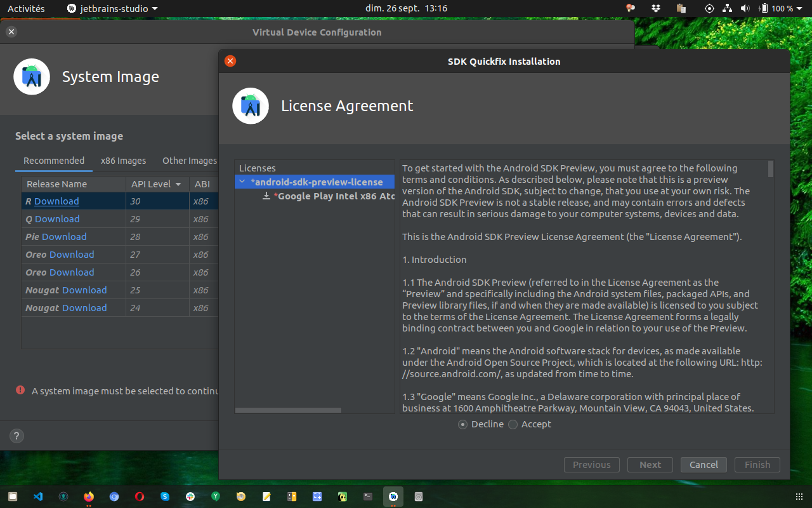812x508 pixels.
Task: Show applications grid in the dock
Action: (x=799, y=497)
